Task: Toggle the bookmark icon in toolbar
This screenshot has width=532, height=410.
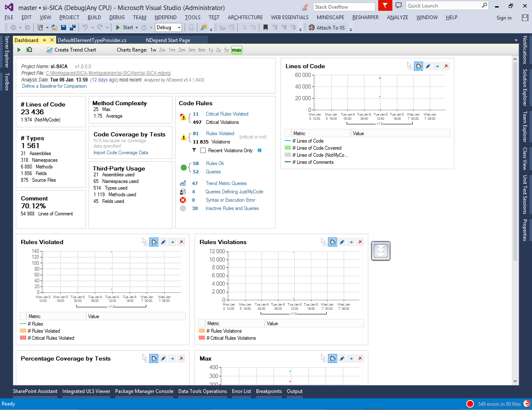Action: [x=266, y=27]
